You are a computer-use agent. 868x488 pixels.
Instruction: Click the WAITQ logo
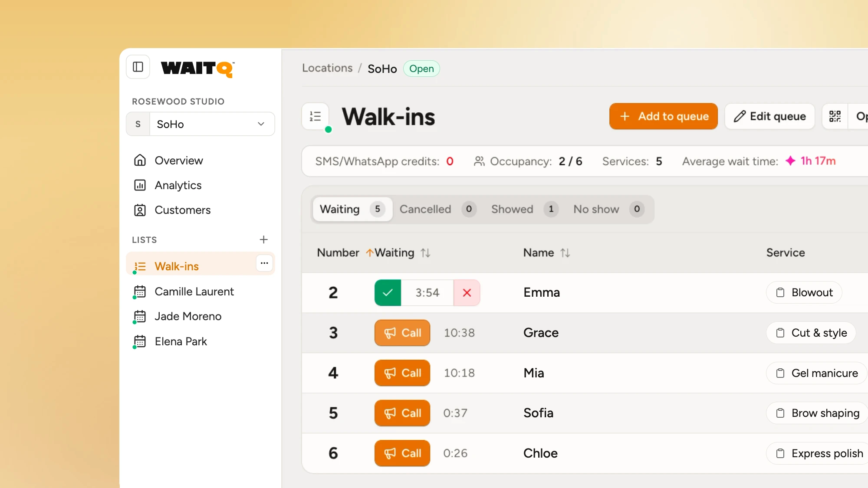pyautogui.click(x=197, y=69)
